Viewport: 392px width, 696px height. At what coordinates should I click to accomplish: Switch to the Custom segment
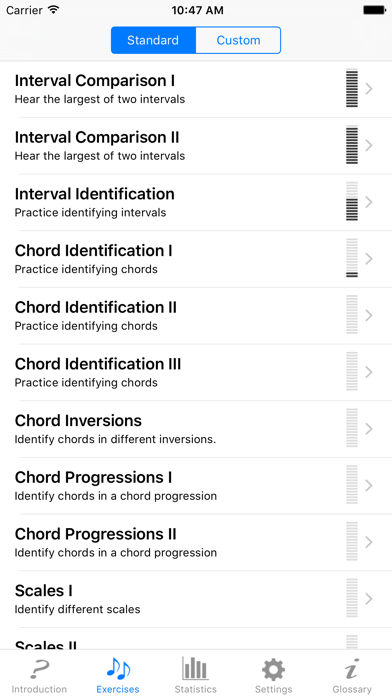[238, 40]
